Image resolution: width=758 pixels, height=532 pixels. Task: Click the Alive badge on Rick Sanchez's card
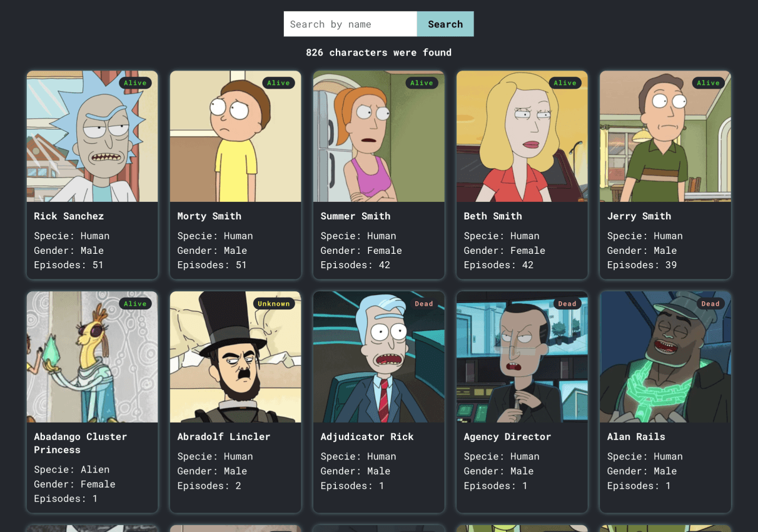[135, 83]
